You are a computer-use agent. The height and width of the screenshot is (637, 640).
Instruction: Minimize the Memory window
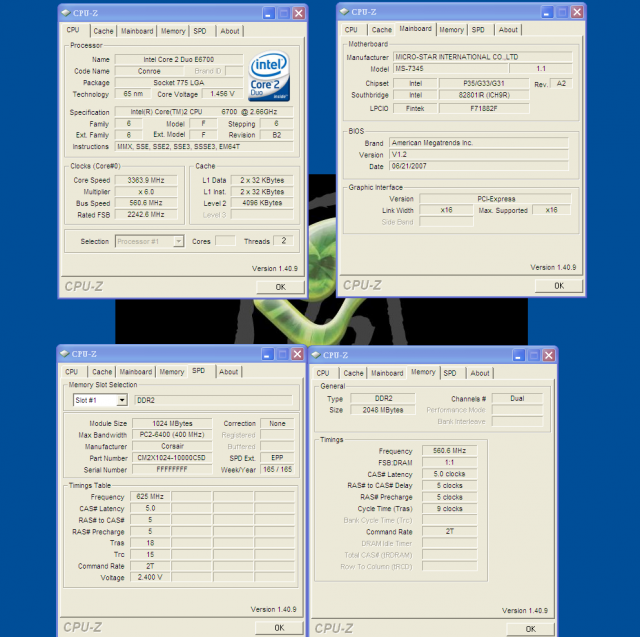518,355
